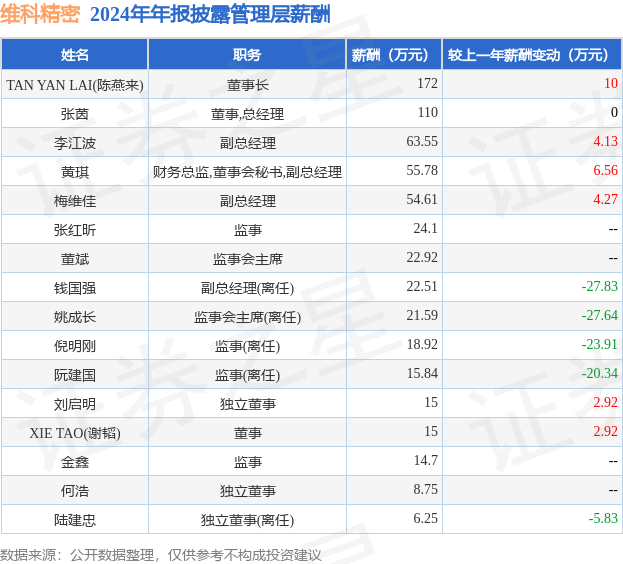
Task: Click the salary value 8.75
Action: [x=425, y=489]
